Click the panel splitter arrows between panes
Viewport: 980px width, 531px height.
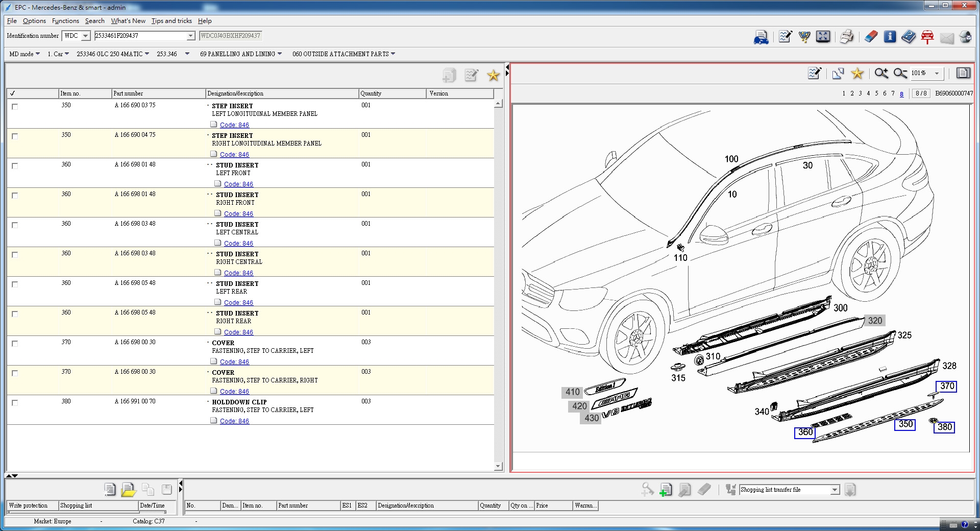(x=507, y=70)
